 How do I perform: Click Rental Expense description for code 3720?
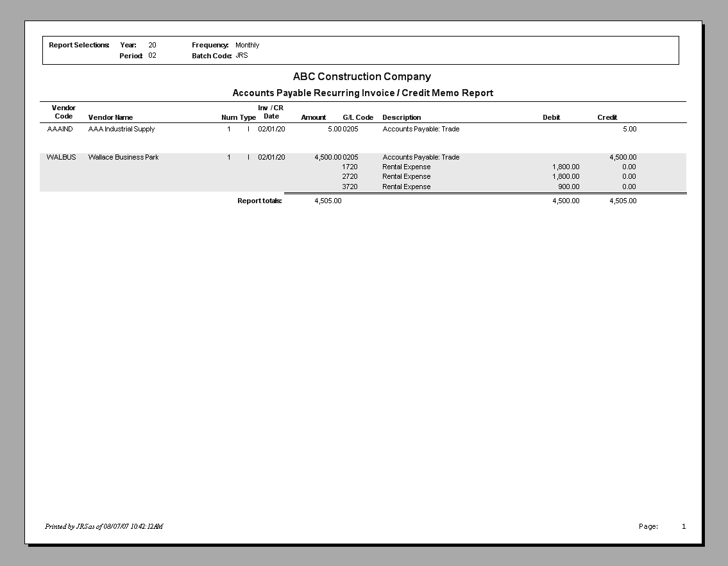coord(407,187)
